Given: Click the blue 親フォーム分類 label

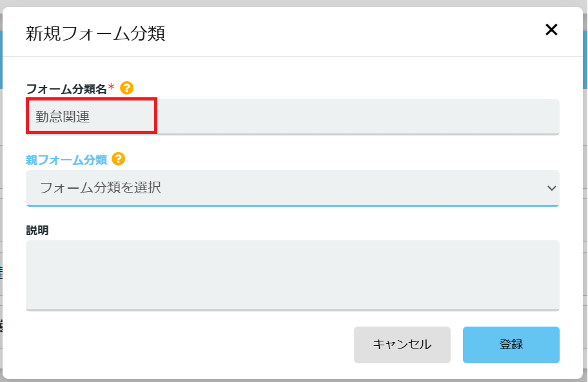Looking at the screenshot, I should (x=66, y=160).
